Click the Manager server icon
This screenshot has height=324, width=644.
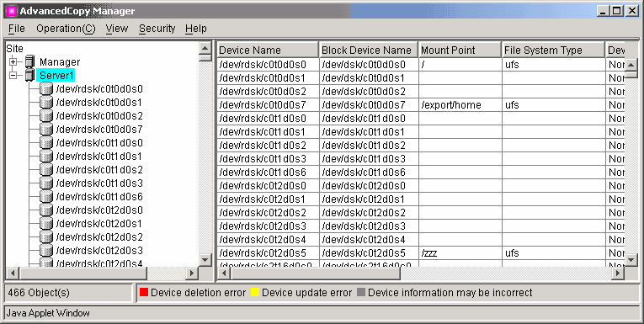tap(29, 62)
